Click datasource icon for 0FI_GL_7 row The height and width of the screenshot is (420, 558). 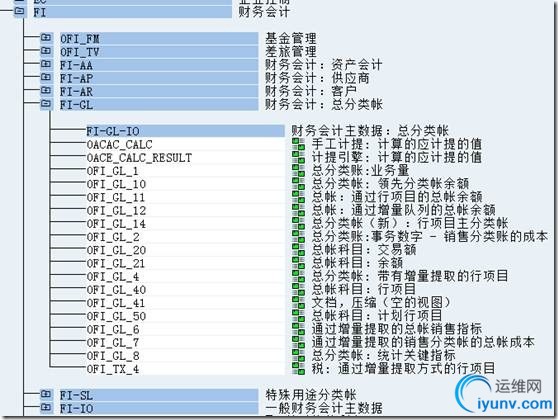pos(298,341)
